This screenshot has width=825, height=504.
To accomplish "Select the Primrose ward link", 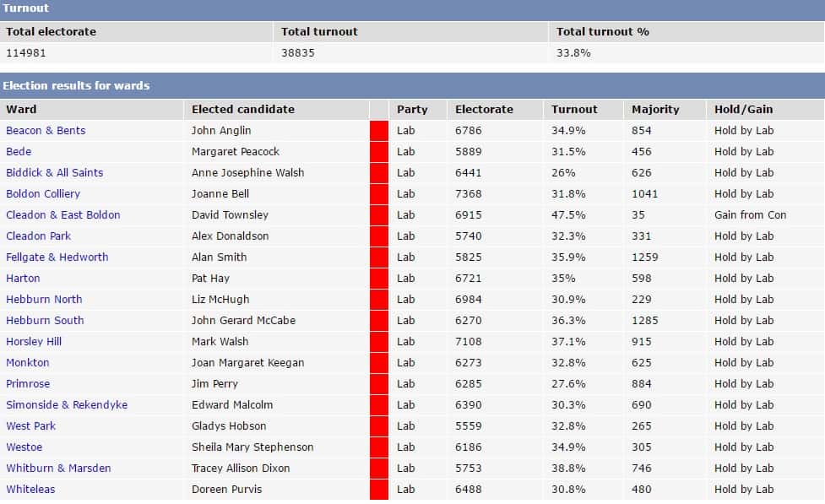I will pyautogui.click(x=28, y=383).
